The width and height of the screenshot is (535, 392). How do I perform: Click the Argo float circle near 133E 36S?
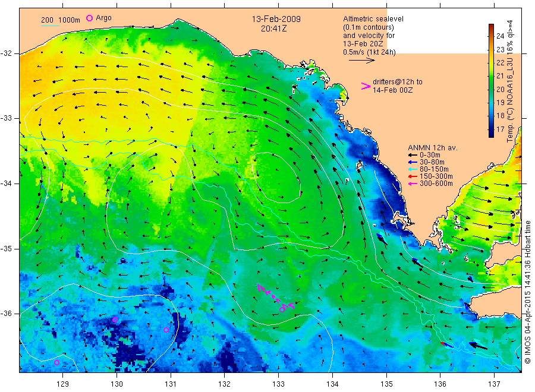pyautogui.click(x=282, y=309)
